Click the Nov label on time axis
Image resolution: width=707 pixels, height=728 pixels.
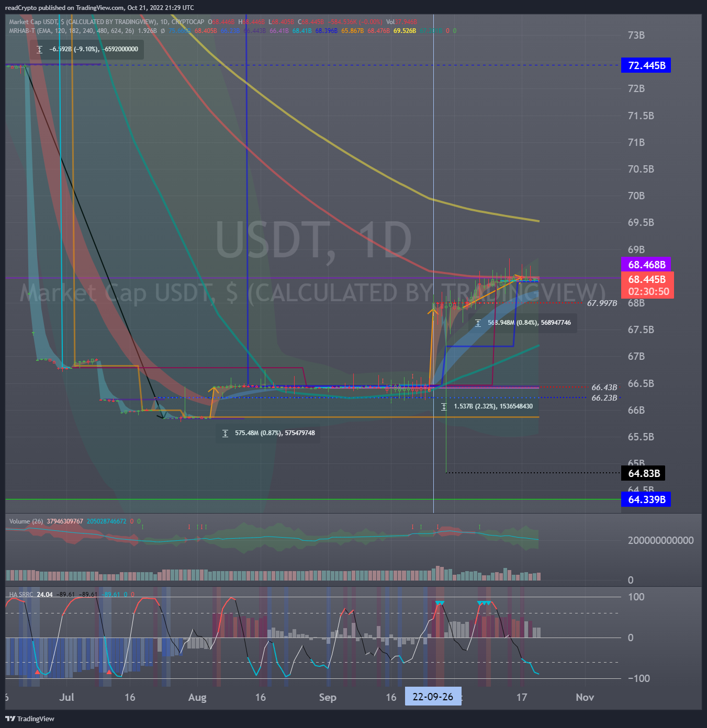pyautogui.click(x=585, y=697)
